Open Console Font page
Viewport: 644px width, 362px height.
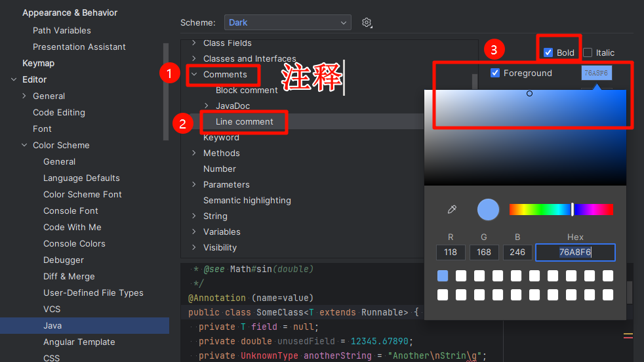click(71, 211)
